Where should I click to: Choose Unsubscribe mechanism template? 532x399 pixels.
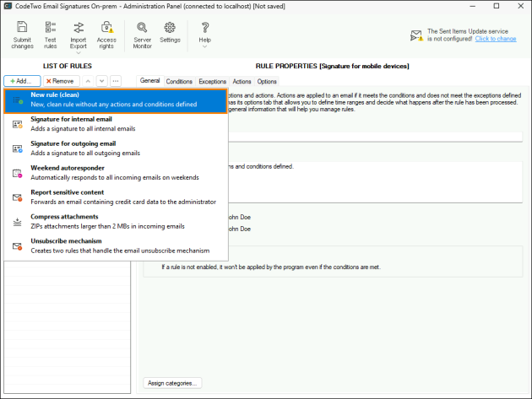click(116, 245)
